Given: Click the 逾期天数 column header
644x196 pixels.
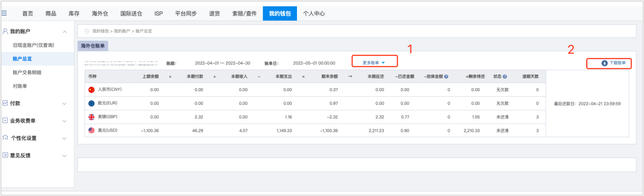Looking at the screenshot, I should (x=530, y=76).
